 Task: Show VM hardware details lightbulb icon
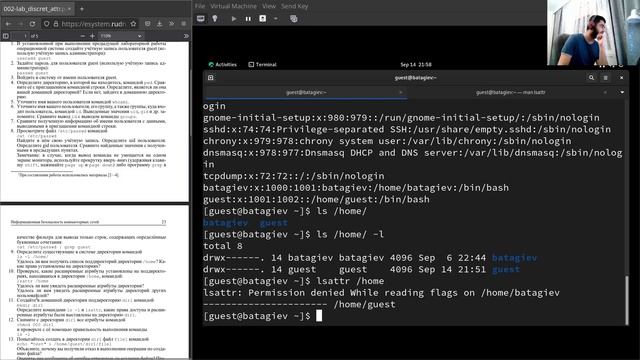215,19
